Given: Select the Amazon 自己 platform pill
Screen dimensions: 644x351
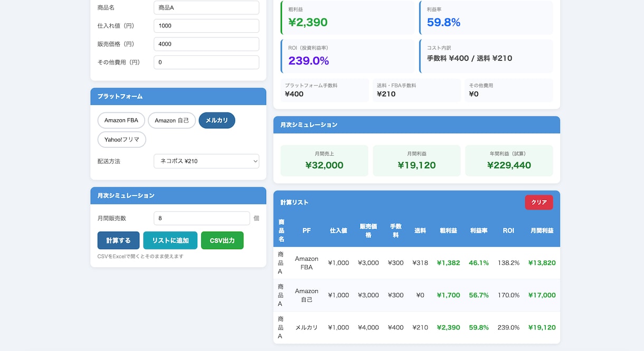Looking at the screenshot, I should [172, 120].
